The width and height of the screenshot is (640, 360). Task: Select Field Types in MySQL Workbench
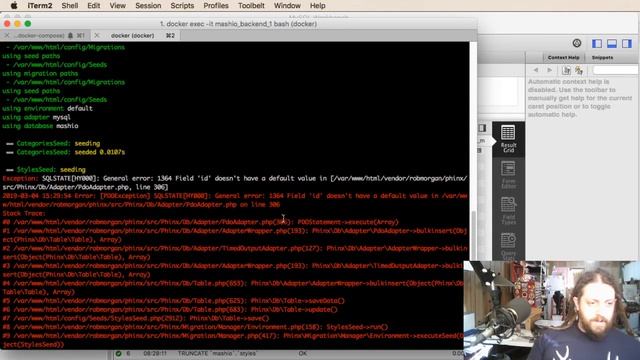(508, 211)
